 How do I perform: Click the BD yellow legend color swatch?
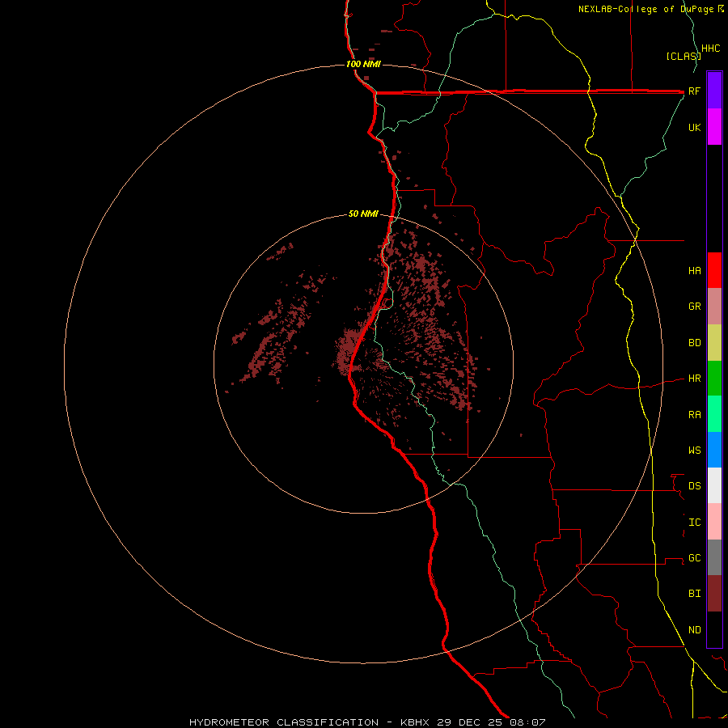click(714, 343)
